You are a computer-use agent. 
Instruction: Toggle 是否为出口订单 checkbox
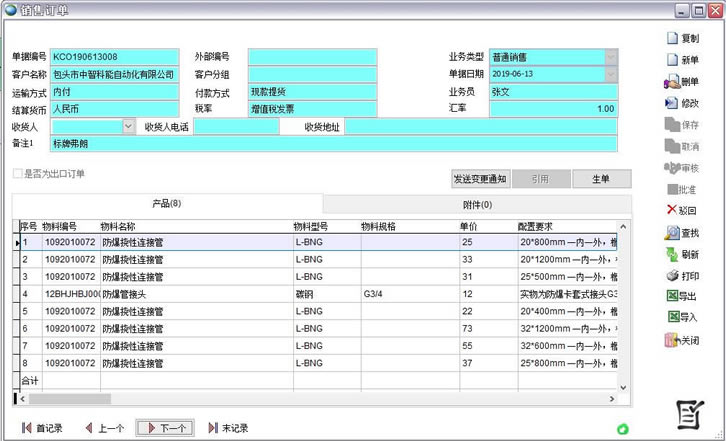(x=18, y=174)
